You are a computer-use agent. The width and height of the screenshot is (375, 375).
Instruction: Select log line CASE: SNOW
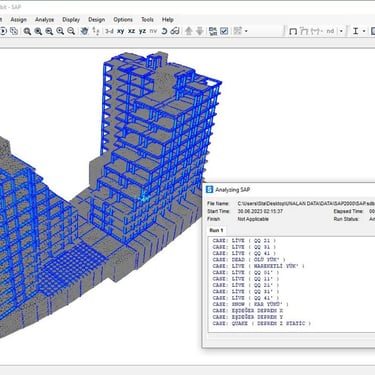251,304
